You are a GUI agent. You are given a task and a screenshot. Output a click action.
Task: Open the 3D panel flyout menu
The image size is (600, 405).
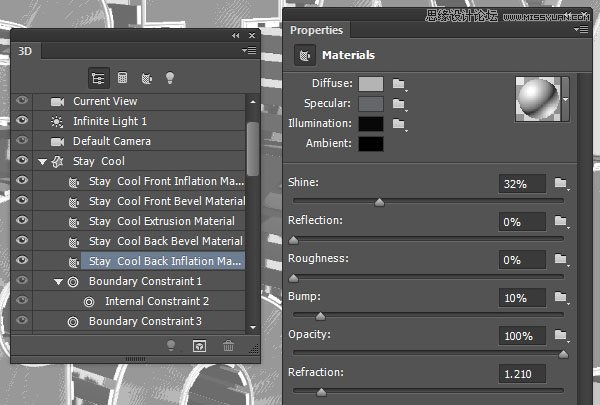[249, 50]
